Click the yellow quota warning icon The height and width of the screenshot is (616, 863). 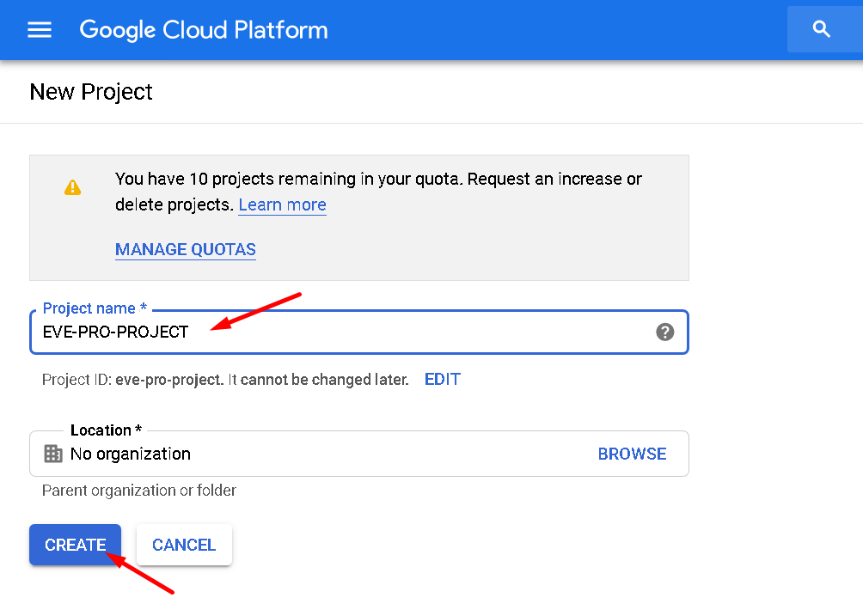click(x=73, y=187)
